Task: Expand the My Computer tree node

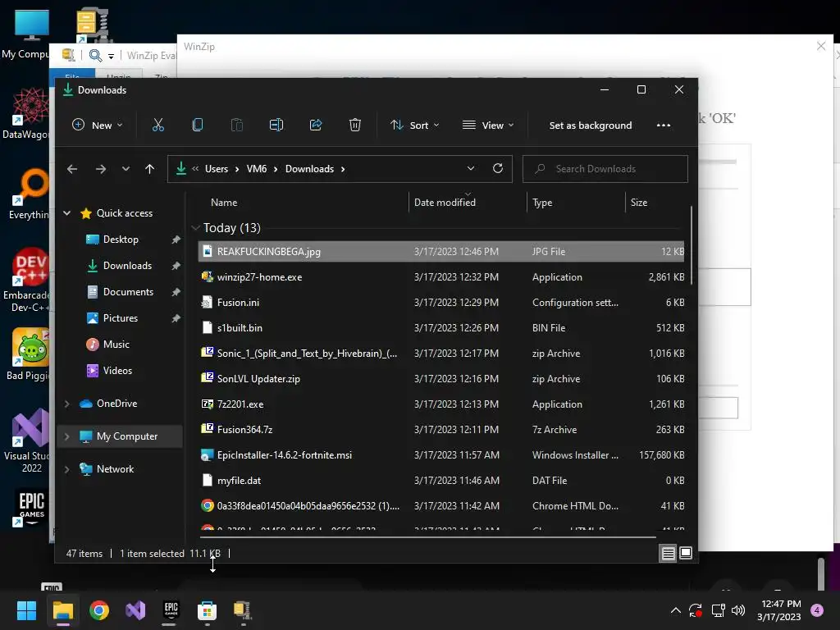Action: (x=67, y=436)
